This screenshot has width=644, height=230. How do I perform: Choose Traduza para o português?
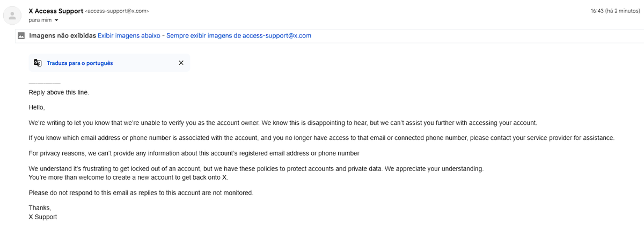tap(80, 63)
